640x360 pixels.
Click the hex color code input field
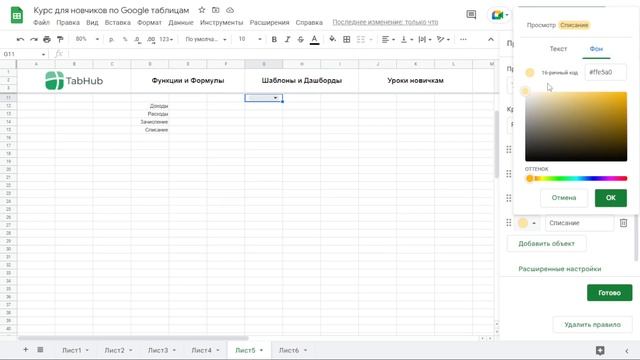606,72
